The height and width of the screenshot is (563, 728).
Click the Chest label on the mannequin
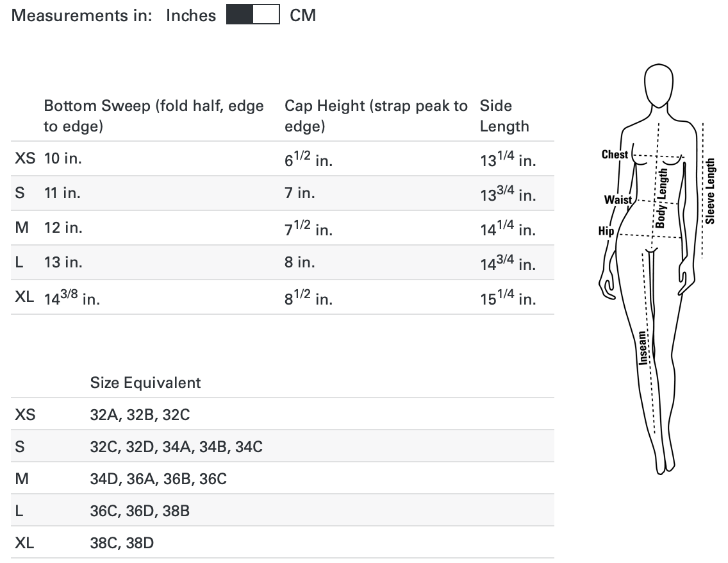615,155
